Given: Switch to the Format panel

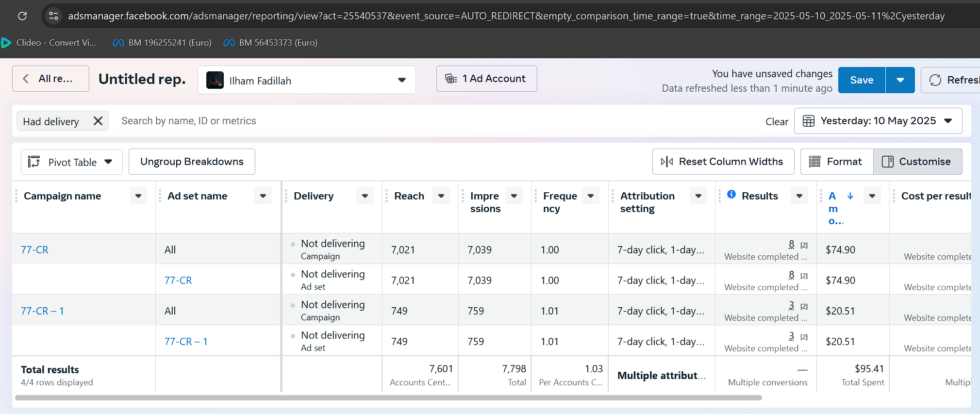Looking at the screenshot, I should (837, 162).
